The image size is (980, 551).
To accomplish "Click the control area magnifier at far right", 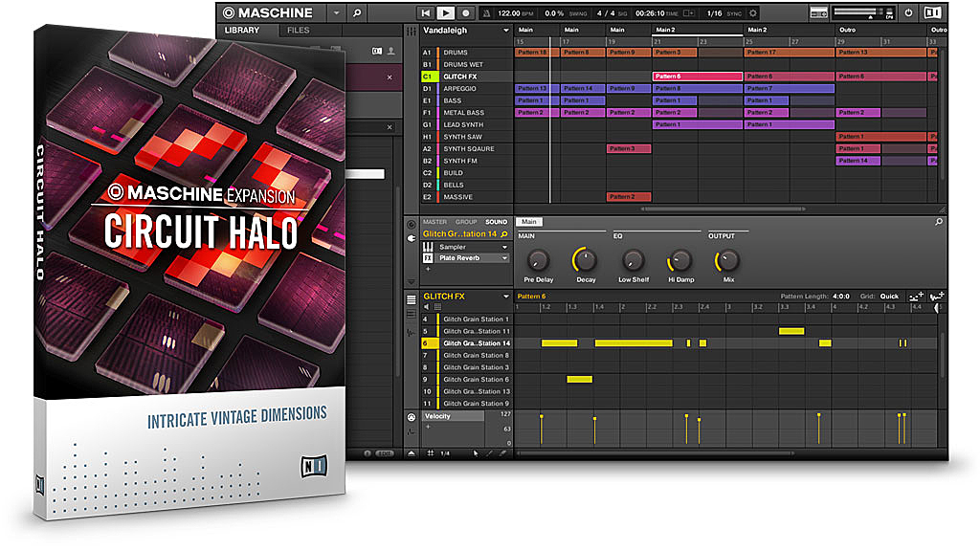I will [939, 222].
